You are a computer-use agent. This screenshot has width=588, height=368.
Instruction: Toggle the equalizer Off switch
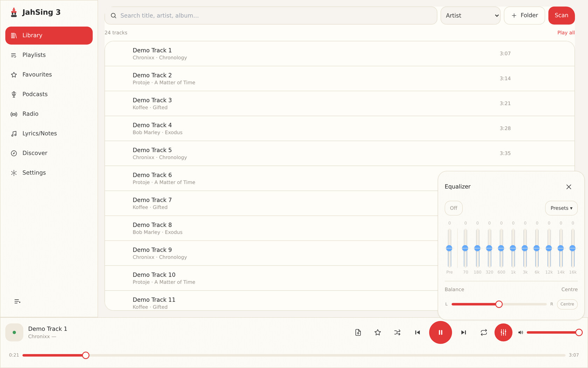[454, 208]
